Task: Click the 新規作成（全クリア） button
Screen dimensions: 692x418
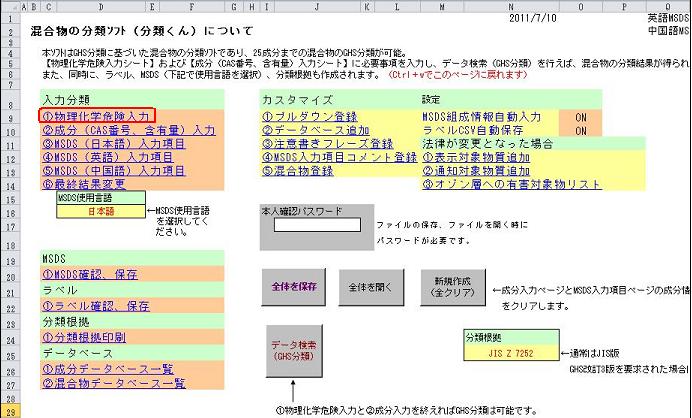Action: pyautogui.click(x=453, y=287)
